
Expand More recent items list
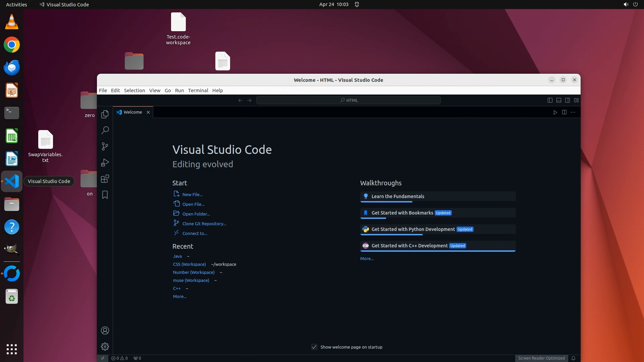(x=180, y=296)
